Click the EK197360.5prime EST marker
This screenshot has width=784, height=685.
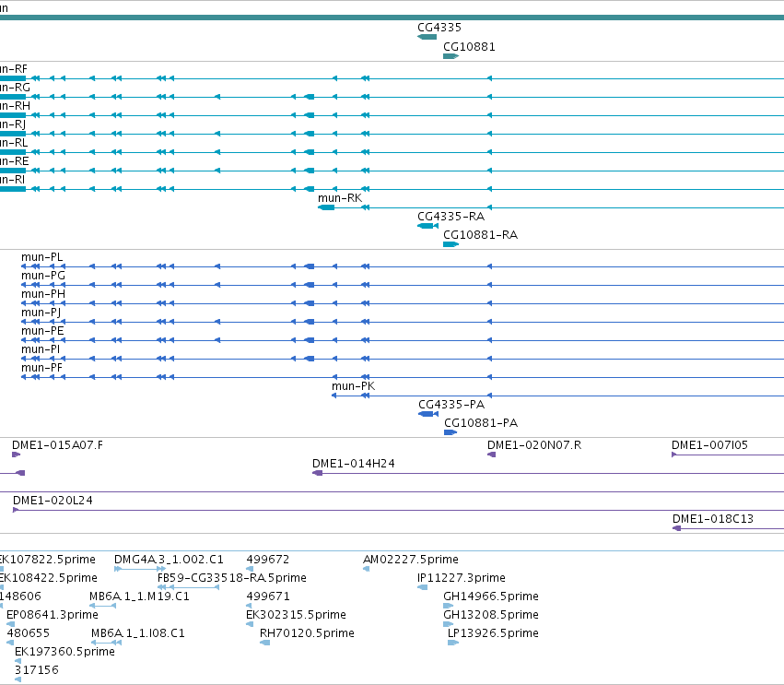18,661
